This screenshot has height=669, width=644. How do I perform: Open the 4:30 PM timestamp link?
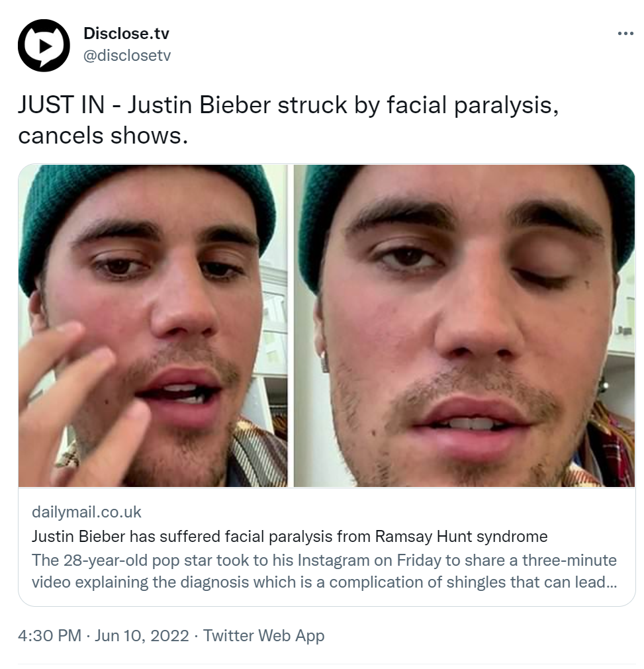50,636
